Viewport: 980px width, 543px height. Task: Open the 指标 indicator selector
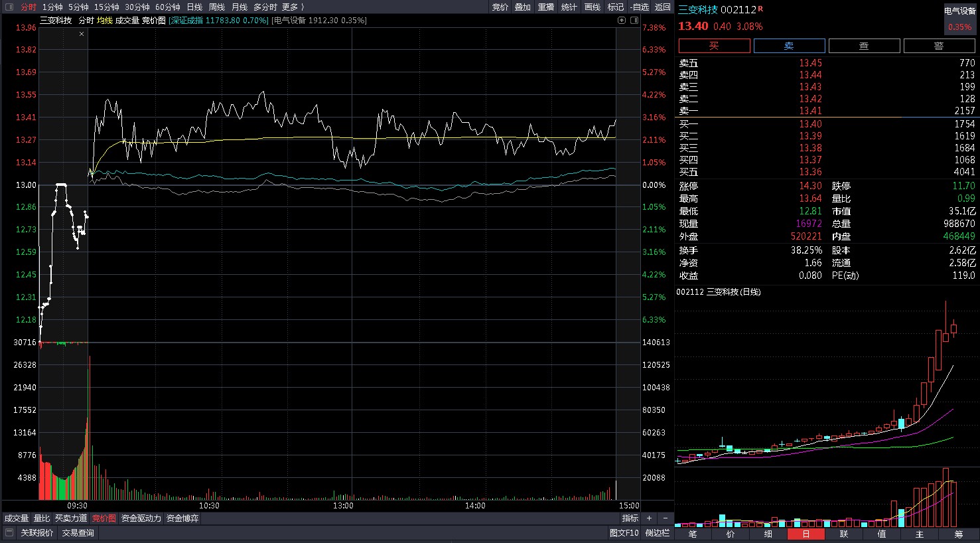point(630,518)
